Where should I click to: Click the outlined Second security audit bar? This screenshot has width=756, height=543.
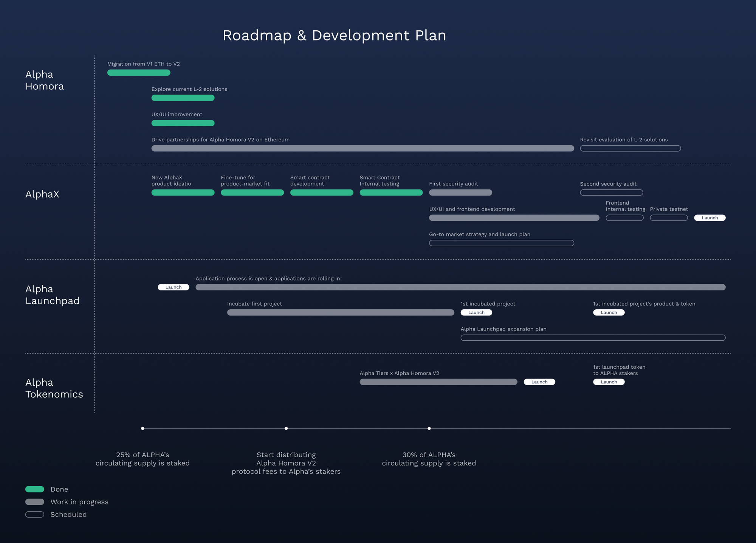(x=611, y=192)
